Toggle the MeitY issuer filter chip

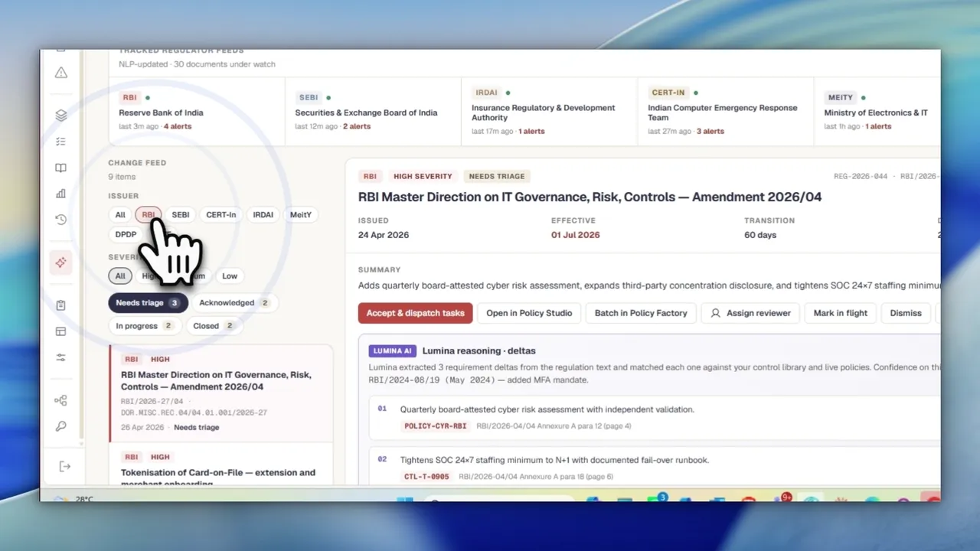coord(301,215)
